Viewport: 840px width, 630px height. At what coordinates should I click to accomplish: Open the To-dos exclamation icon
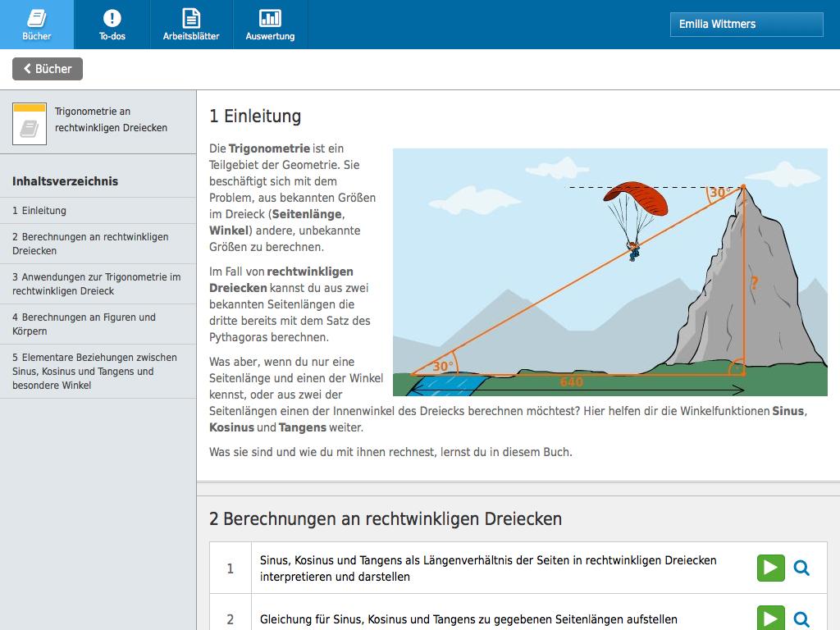[112, 18]
